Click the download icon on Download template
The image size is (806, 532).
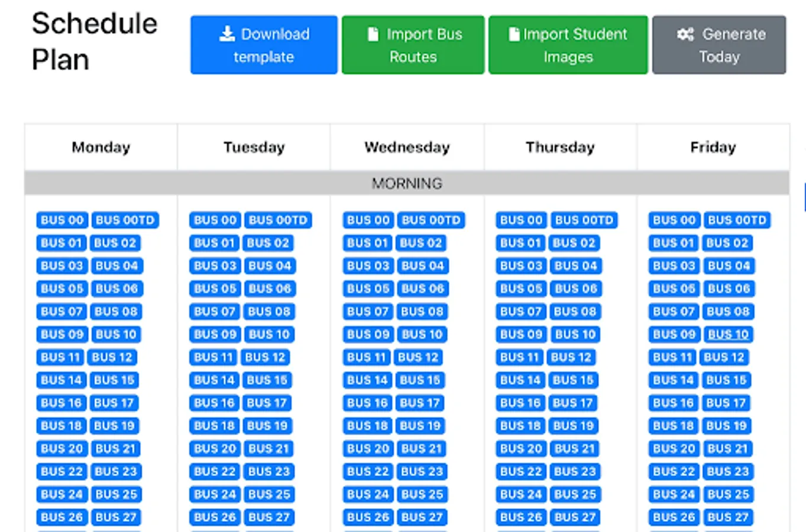click(x=227, y=34)
